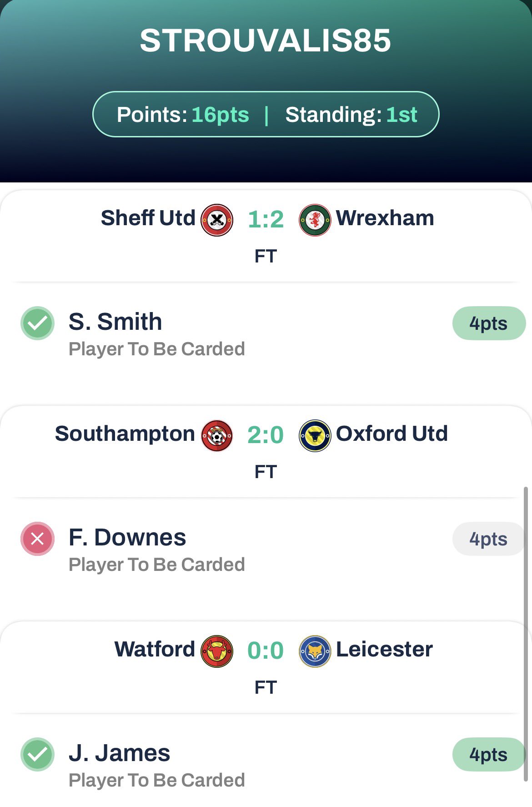This screenshot has width=532, height=807.
Task: Tap the grey F. Downes 4pts badge
Action: click(488, 539)
